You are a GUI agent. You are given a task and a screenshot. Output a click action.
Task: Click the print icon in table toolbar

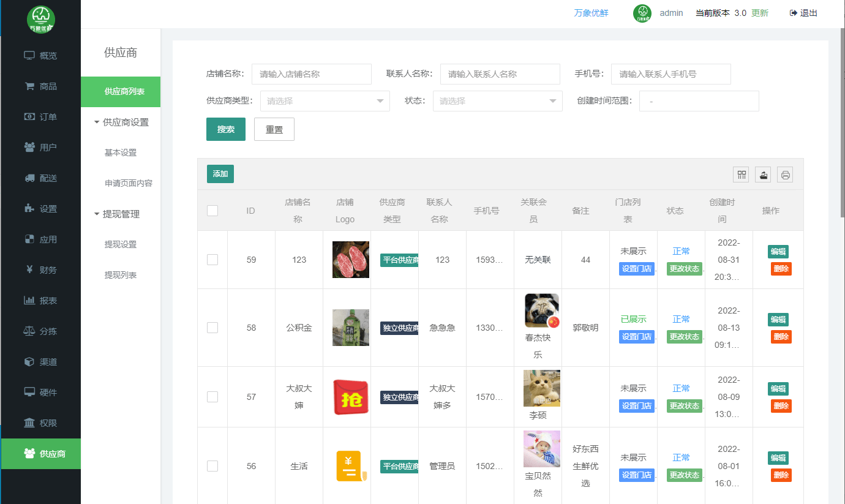pyautogui.click(x=785, y=175)
